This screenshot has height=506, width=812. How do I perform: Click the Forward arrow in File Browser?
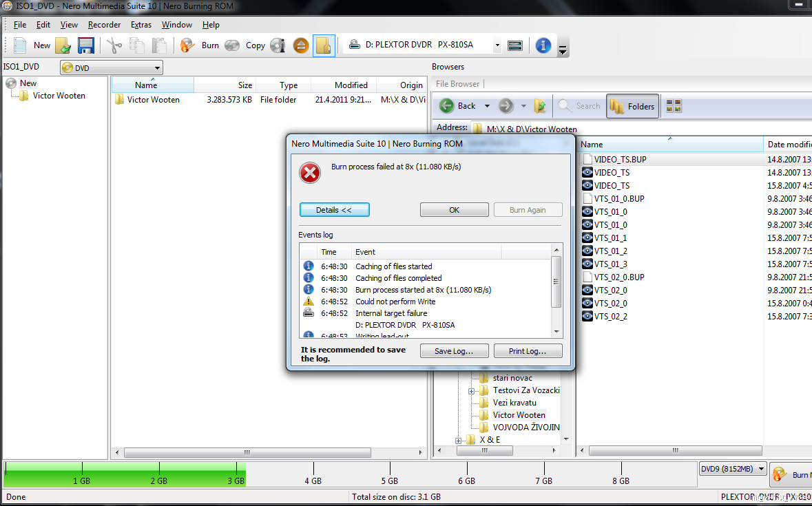[506, 105]
